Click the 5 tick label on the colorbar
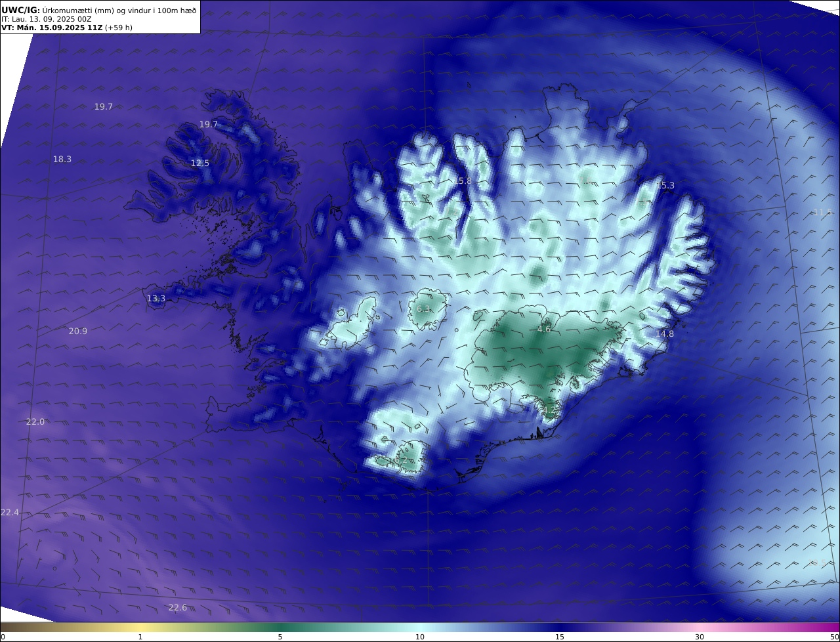Viewport: 840px width, 642px height. point(280,637)
